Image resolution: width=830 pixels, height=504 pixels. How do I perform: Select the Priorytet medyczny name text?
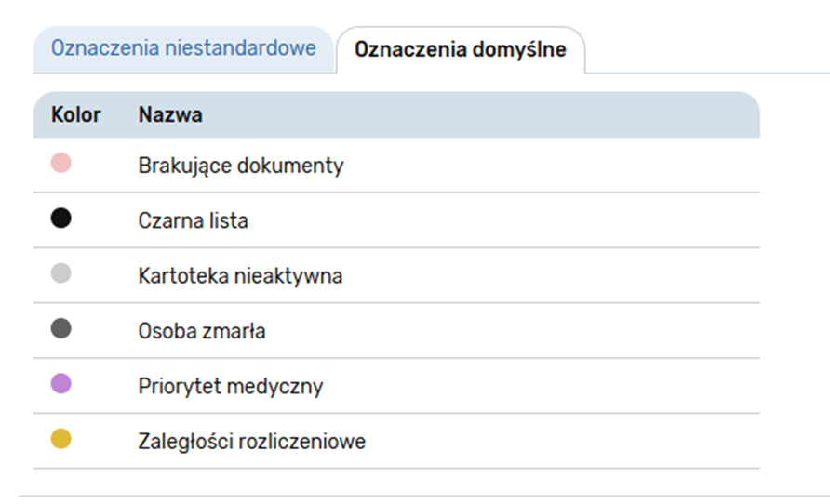coord(231,385)
